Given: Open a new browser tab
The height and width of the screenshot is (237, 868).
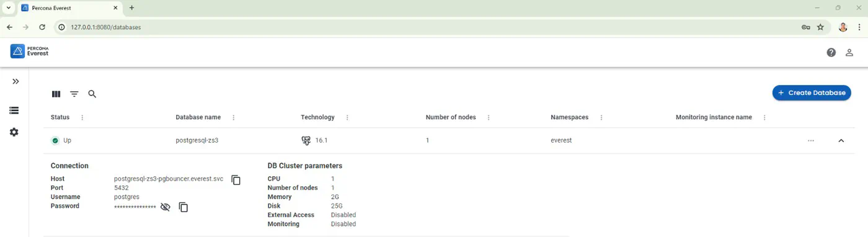Looking at the screenshot, I should click(x=131, y=8).
